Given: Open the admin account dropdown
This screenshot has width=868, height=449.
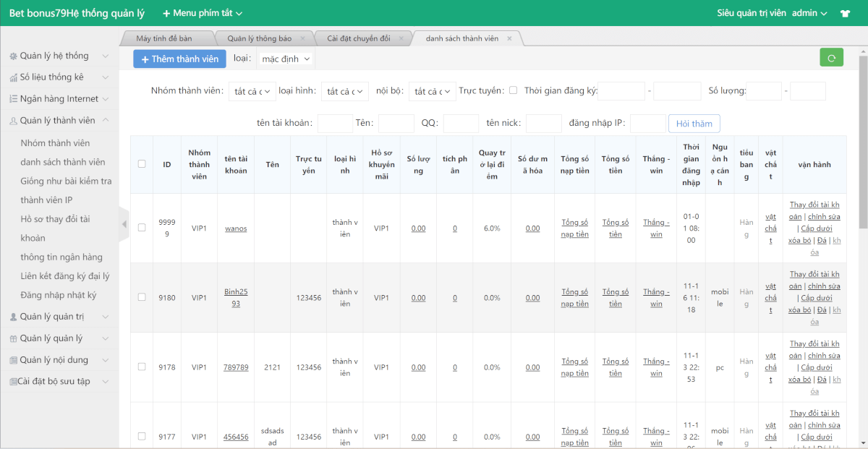Looking at the screenshot, I should [x=810, y=13].
